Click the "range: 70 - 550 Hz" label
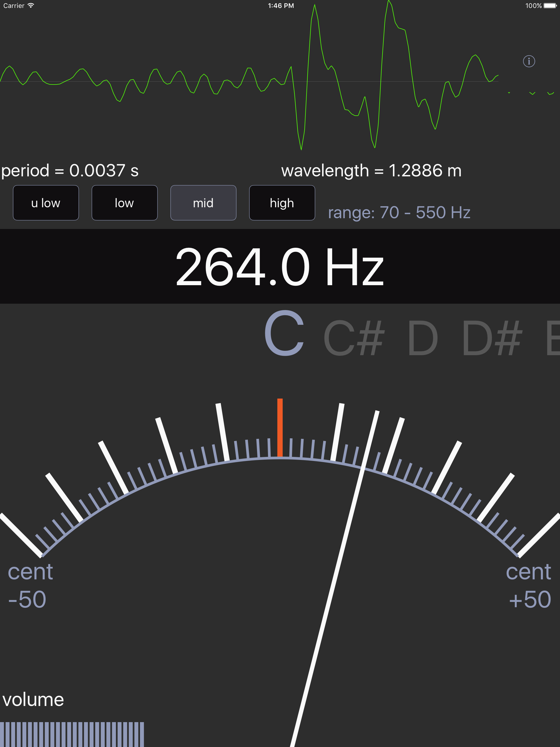The height and width of the screenshot is (747, 560). click(399, 212)
